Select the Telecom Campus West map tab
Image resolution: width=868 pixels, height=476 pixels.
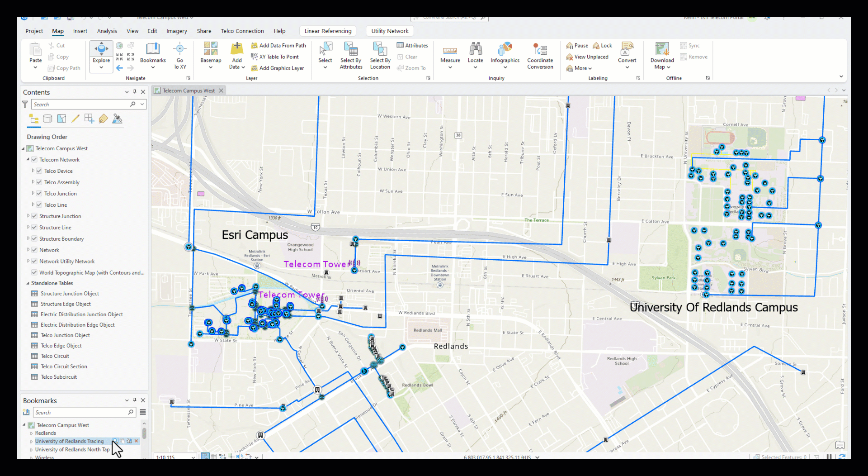(189, 90)
